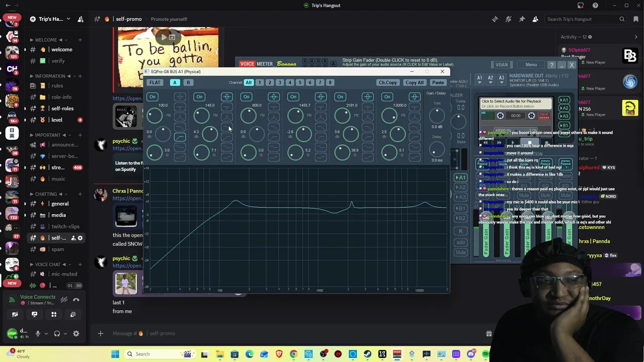This screenshot has height=362, width=644.
Task: Click the gift icon in message bar
Action: (x=489, y=333)
